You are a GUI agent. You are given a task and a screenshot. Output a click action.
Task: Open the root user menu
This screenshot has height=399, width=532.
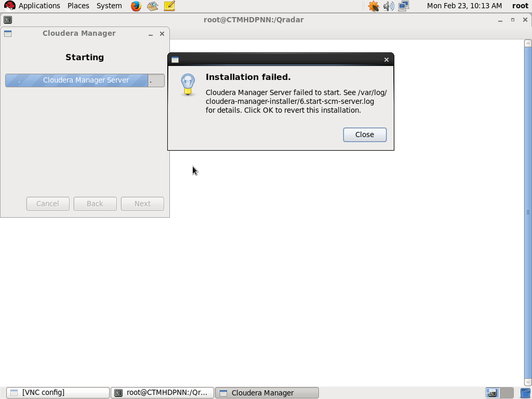click(x=520, y=6)
